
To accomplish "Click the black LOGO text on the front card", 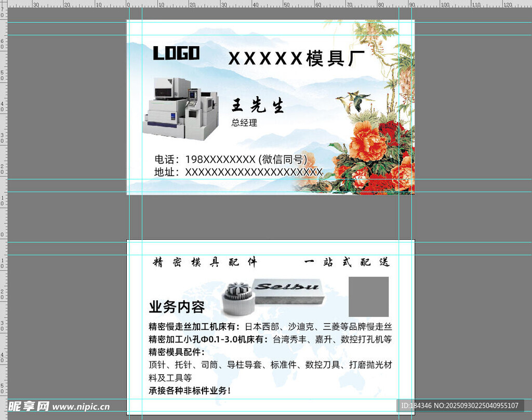I will (x=176, y=53).
